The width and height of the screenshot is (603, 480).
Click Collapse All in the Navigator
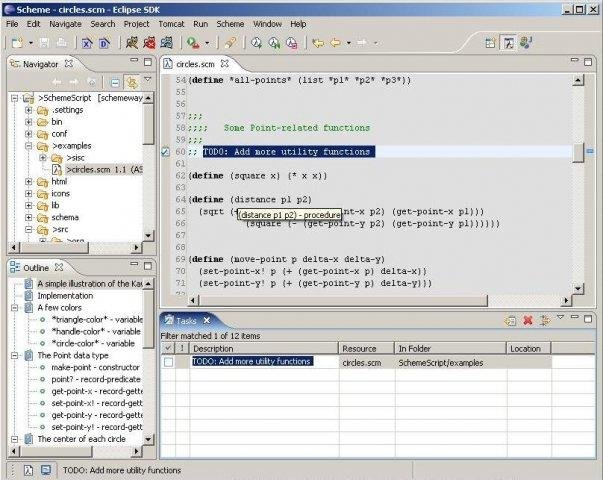point(115,82)
